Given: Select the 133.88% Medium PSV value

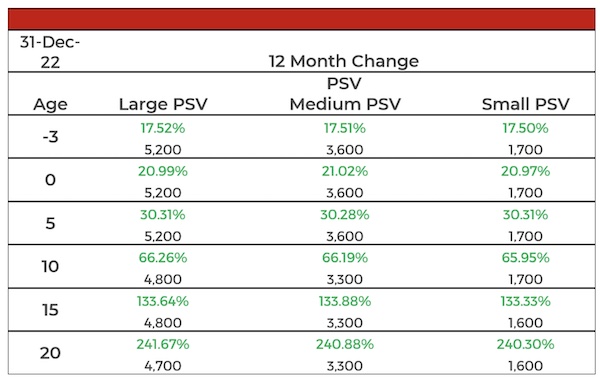Looking at the screenshot, I should point(345,301).
